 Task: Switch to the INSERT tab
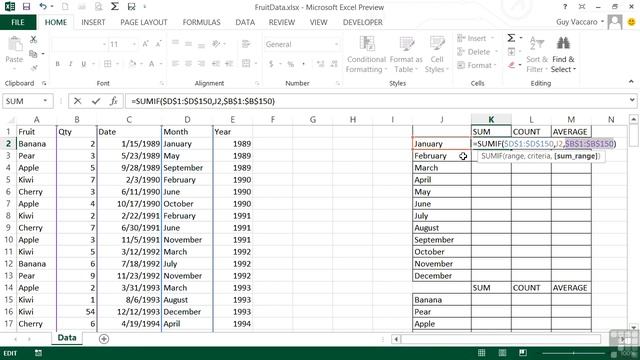coord(93,22)
